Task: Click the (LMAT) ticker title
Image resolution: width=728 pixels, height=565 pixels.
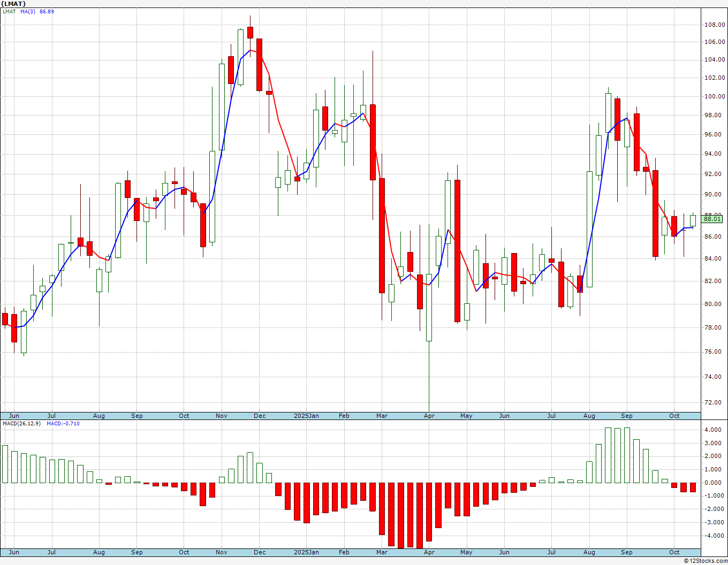Action: point(13,4)
